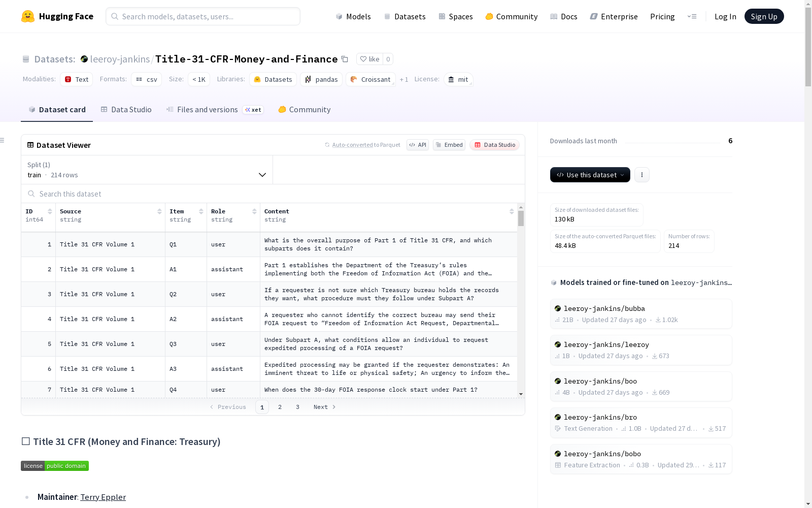Image resolution: width=812 pixels, height=508 pixels.
Task: Open Community in the top navigation
Action: [x=512, y=16]
